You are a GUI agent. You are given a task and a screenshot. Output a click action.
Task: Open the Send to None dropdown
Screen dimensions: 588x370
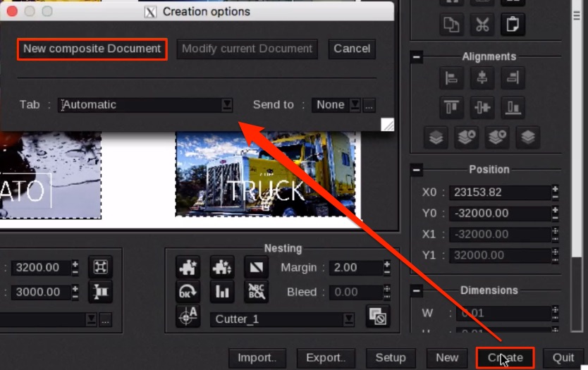355,104
